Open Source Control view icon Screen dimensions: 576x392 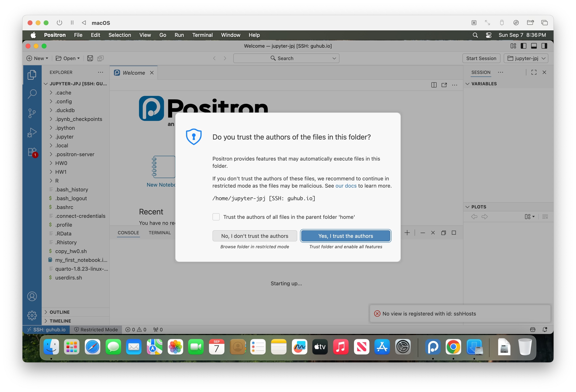(32, 113)
